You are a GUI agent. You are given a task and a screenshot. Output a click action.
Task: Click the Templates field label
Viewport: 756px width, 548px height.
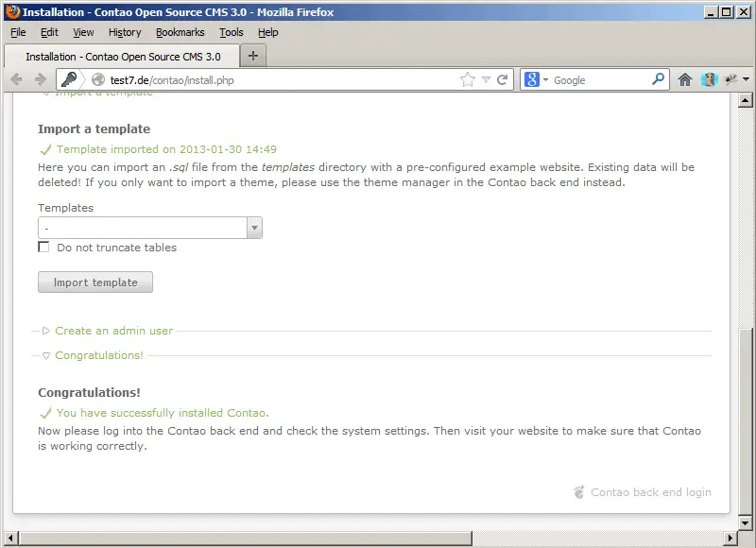coord(65,208)
